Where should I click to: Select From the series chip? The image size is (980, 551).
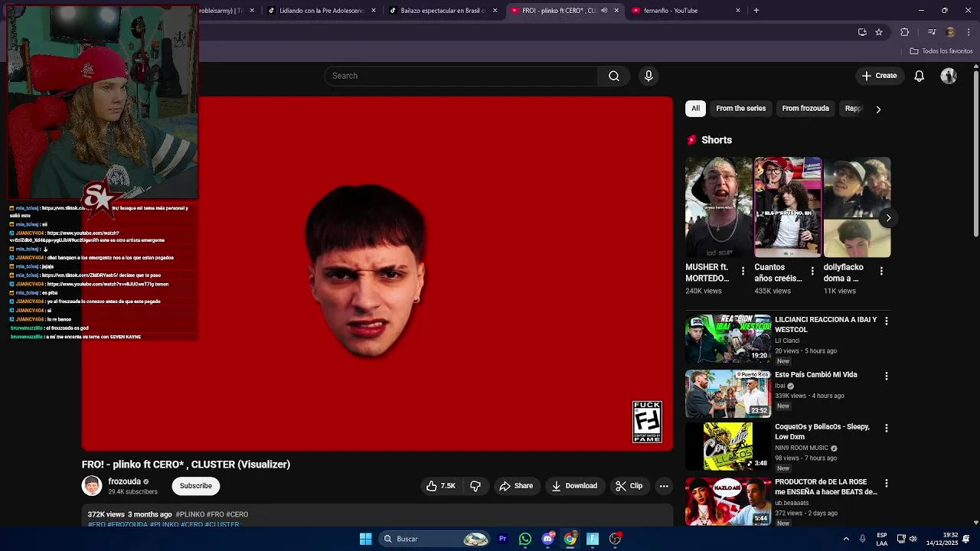coord(740,109)
